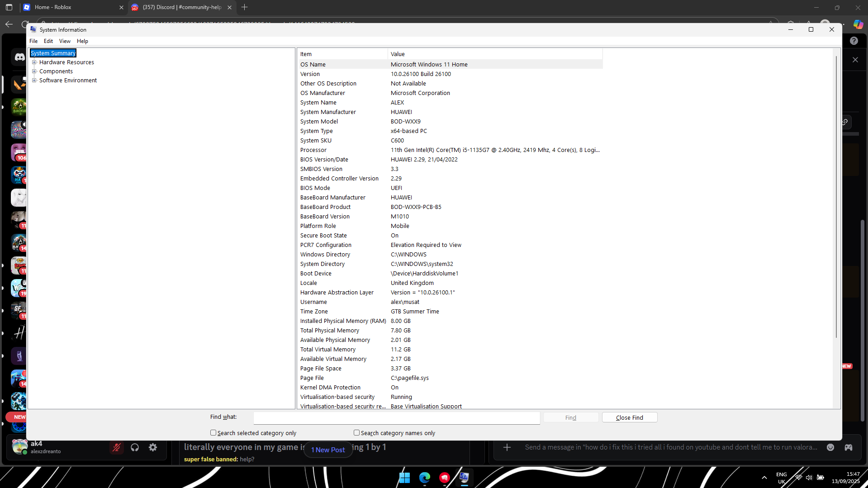Open the File menu
This screenshot has height=488, width=868.
tap(33, 41)
